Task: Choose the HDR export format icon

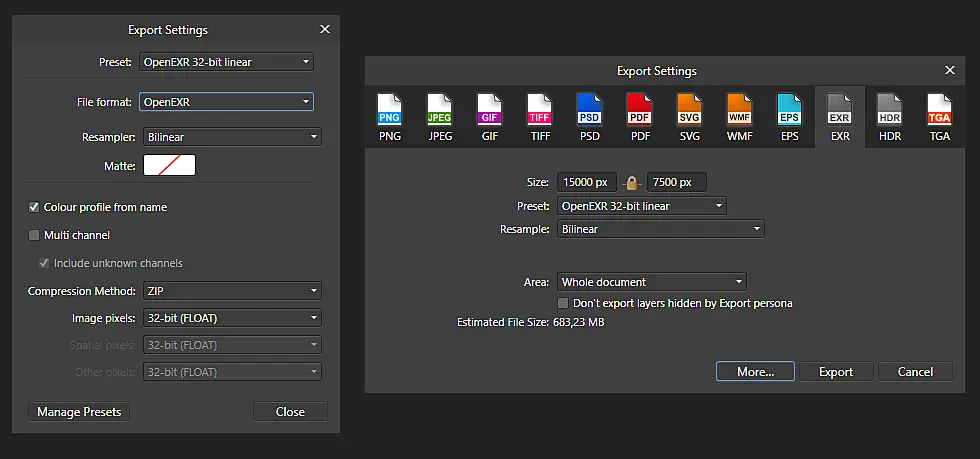Action: 890,110
